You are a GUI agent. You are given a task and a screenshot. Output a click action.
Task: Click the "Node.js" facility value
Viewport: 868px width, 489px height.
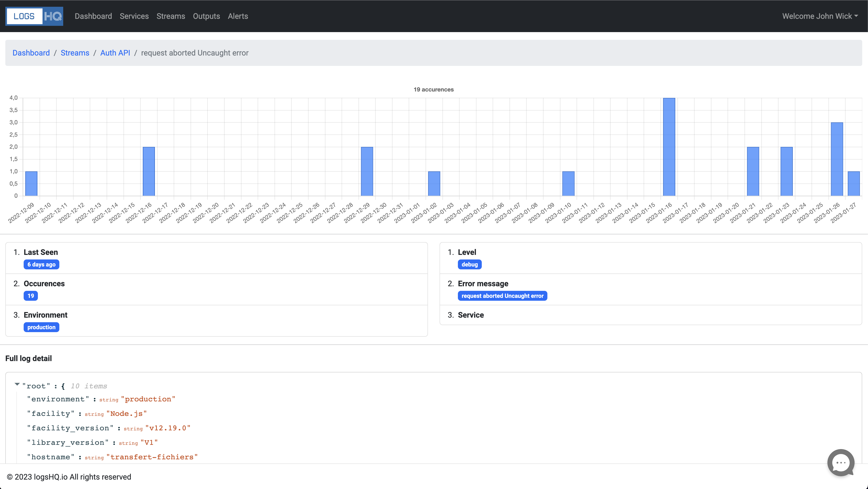[x=127, y=413]
